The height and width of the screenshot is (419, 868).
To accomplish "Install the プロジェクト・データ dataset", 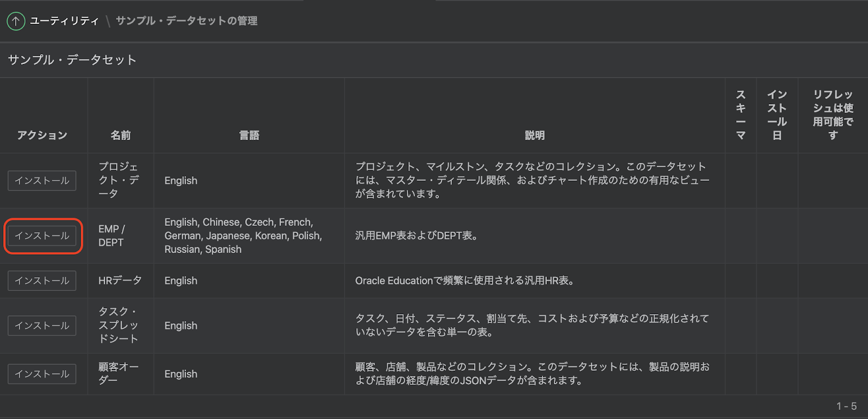I will (x=42, y=181).
